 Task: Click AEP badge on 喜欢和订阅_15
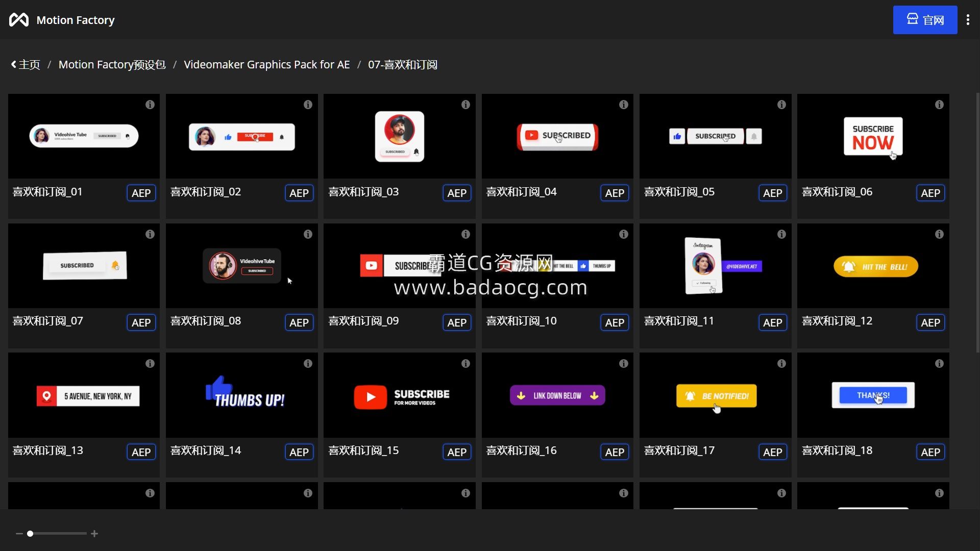click(x=457, y=452)
